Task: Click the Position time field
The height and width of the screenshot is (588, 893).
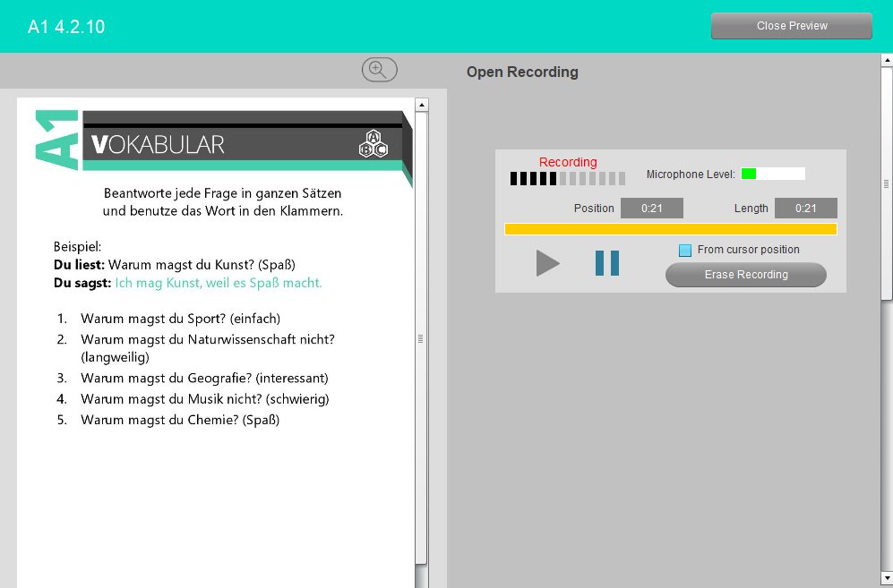Action: click(651, 209)
